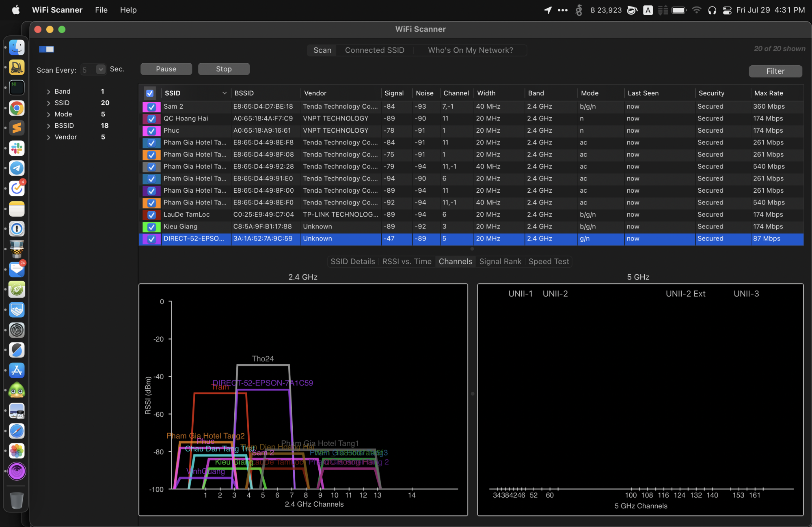The height and width of the screenshot is (527, 812).
Task: Open the purple WiFi Scanner Dock icon
Action: [17, 471]
